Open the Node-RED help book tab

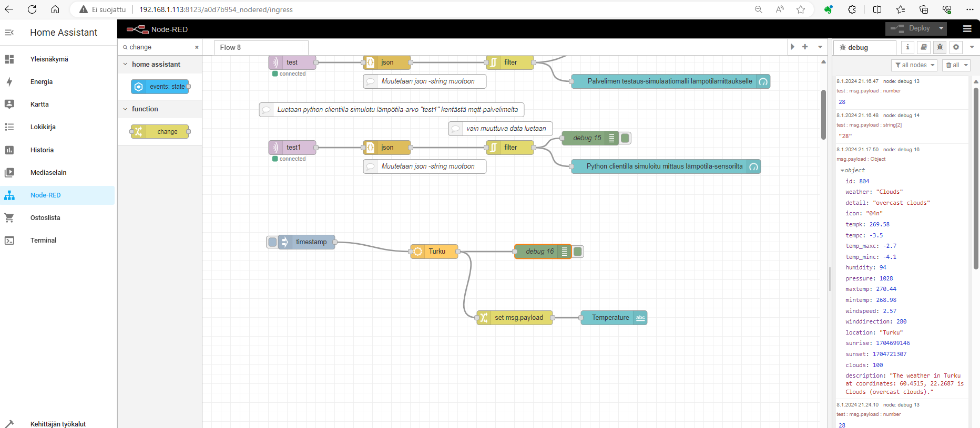924,47
